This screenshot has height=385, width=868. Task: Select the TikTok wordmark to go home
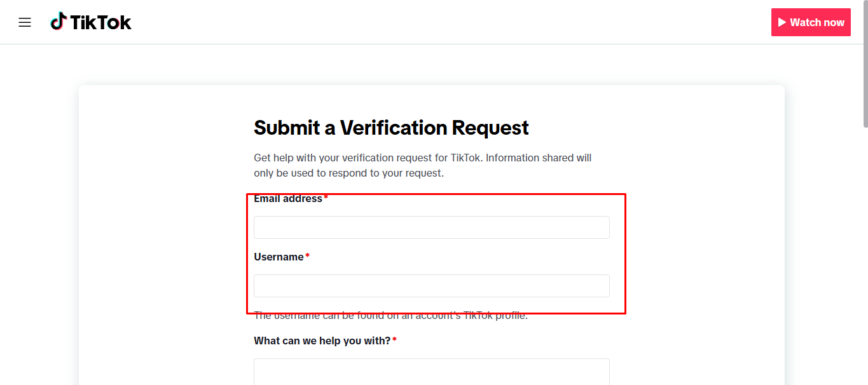(100, 22)
